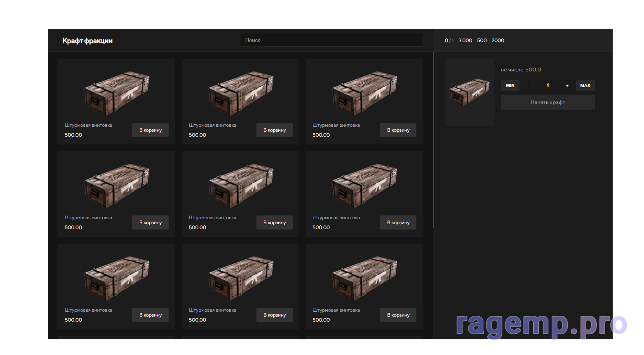The width and height of the screenshot is (644, 355).
Task: Add middle-row left crate to cart
Action: coord(150,222)
